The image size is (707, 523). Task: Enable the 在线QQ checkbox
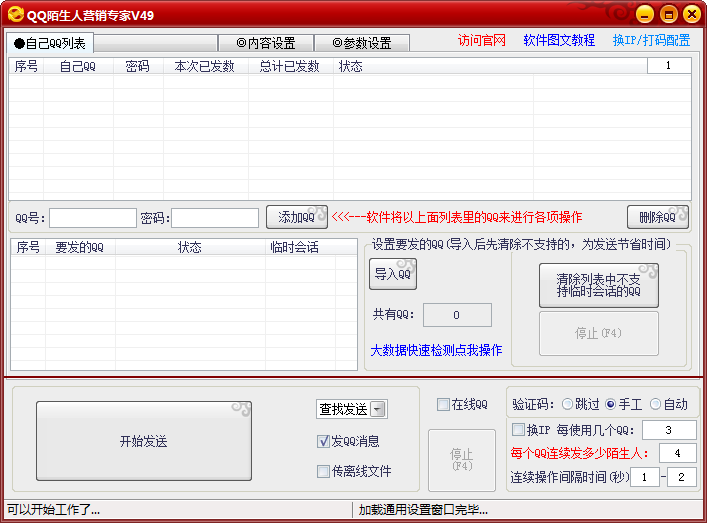pos(443,405)
